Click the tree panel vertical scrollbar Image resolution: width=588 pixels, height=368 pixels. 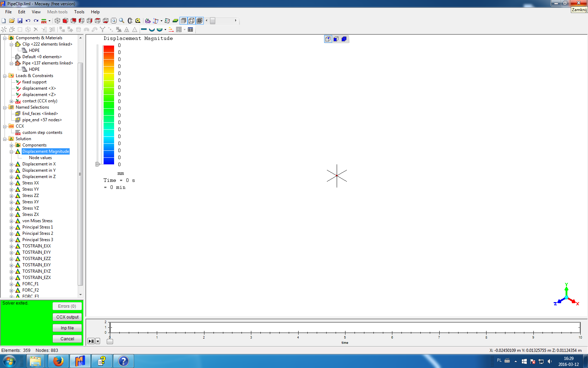(x=80, y=174)
